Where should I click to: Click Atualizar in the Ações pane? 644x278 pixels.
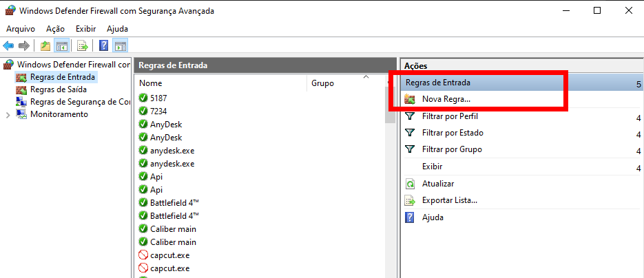(x=438, y=184)
